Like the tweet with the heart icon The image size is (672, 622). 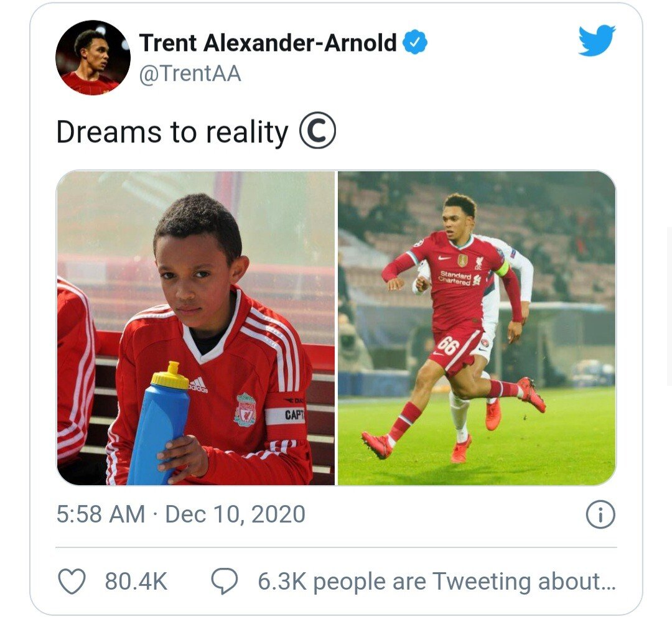72,582
